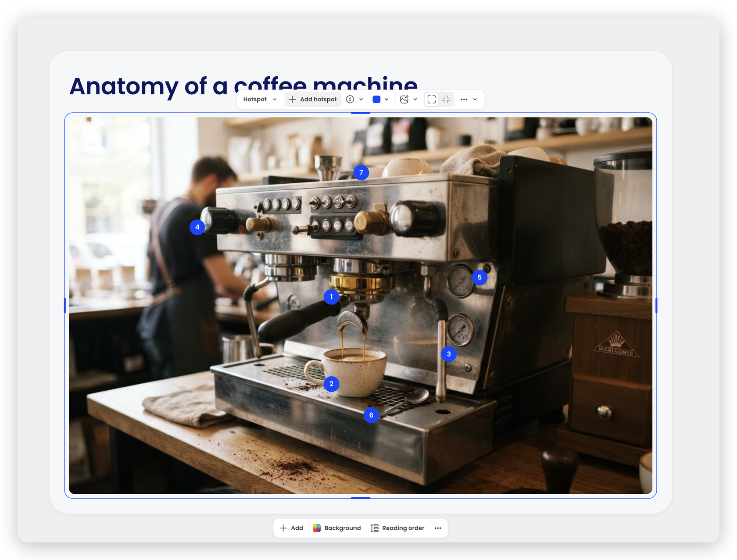Open the Background options
737x560 pixels.
click(x=336, y=528)
